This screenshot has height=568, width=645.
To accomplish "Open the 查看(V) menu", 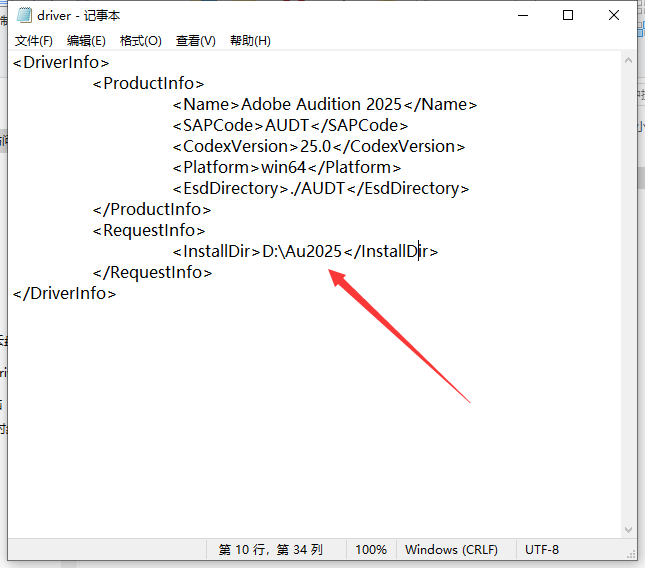I will [x=195, y=41].
